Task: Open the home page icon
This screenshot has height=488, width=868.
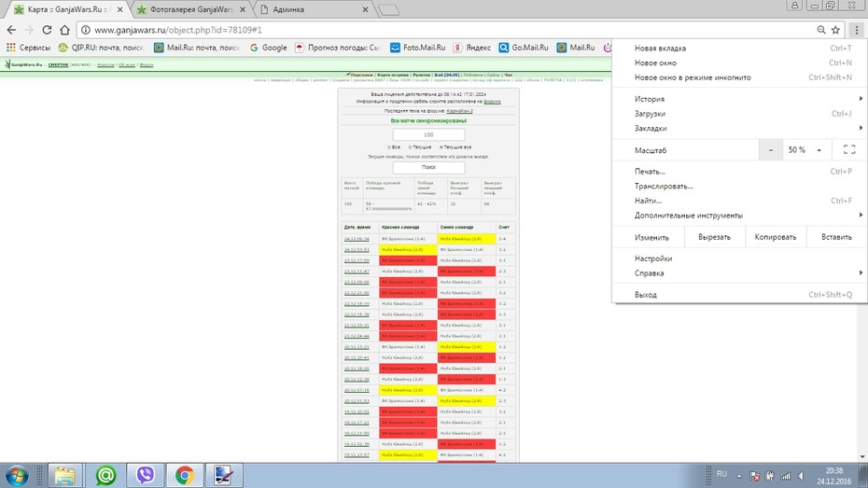Action: click(64, 30)
